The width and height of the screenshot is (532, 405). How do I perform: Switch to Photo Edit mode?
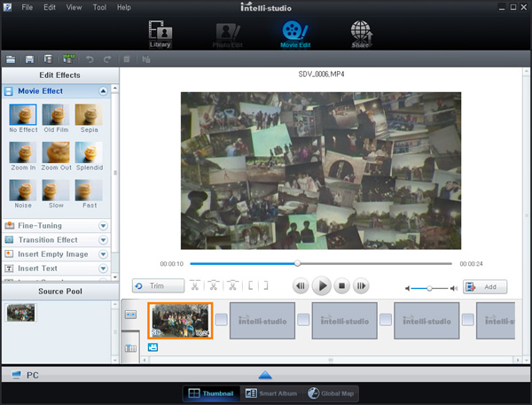tap(228, 35)
